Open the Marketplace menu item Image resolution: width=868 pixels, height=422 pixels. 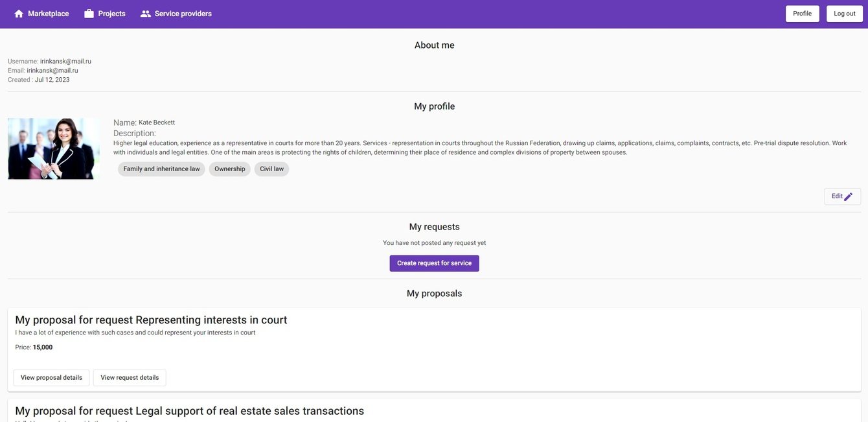click(48, 14)
